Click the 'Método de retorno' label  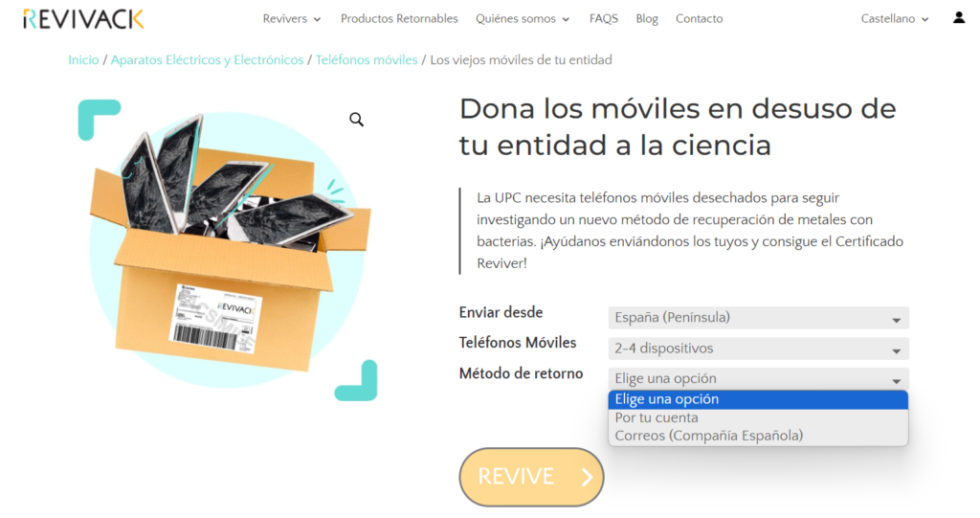(521, 373)
